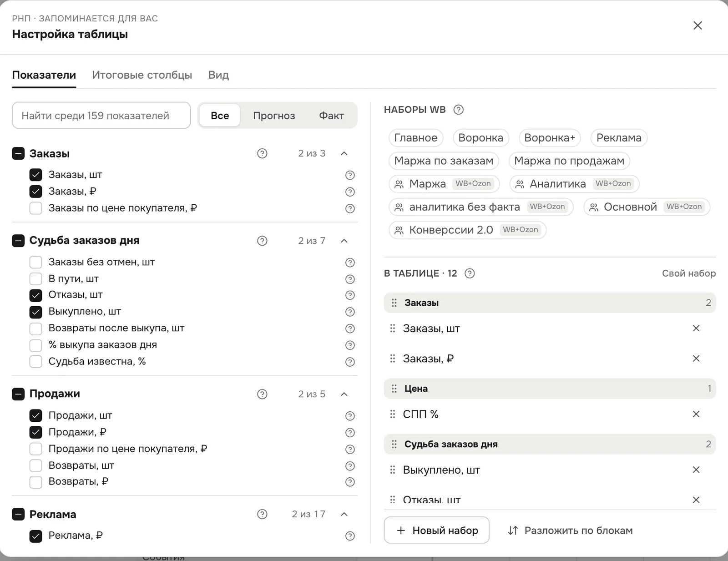Show help for % выкупа заказов дня
This screenshot has height=561, width=728.
[x=350, y=345]
